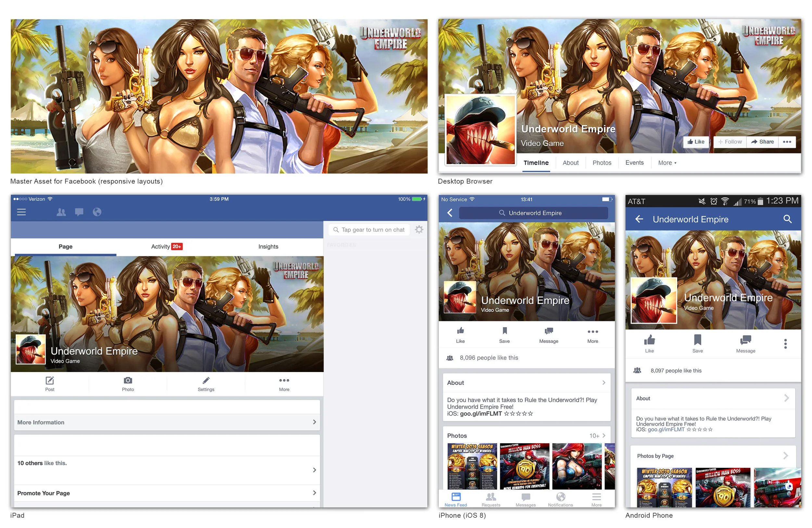
Task: Open iPhone More tab in bottom bar
Action: [597, 500]
